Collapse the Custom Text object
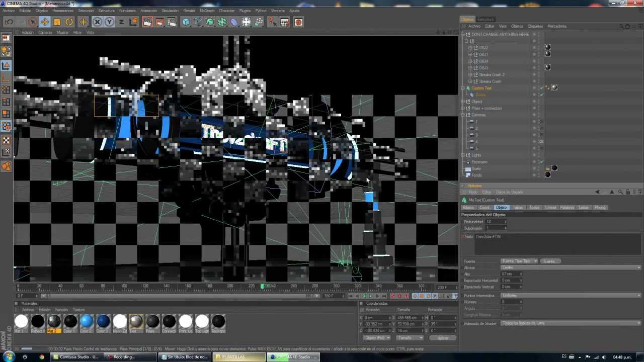Viewport: 644px width, 362px height. tap(463, 88)
